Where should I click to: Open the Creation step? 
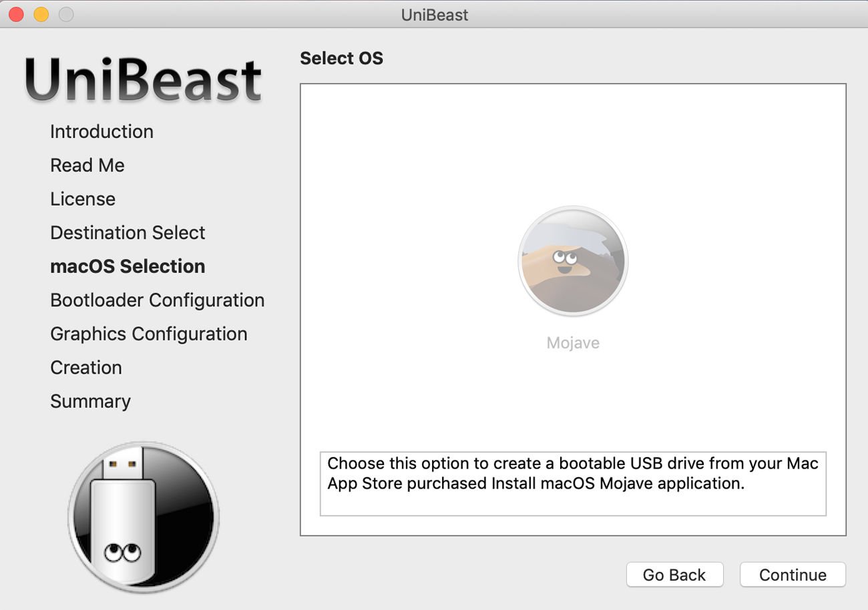point(85,367)
